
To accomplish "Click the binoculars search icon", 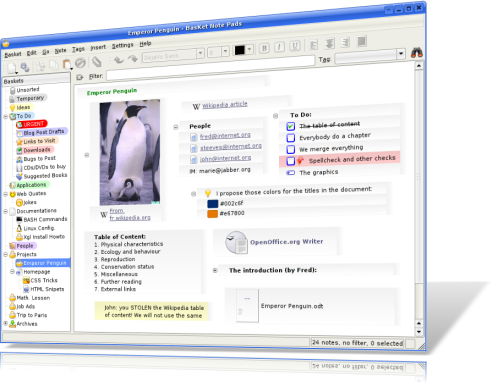I will 416,52.
